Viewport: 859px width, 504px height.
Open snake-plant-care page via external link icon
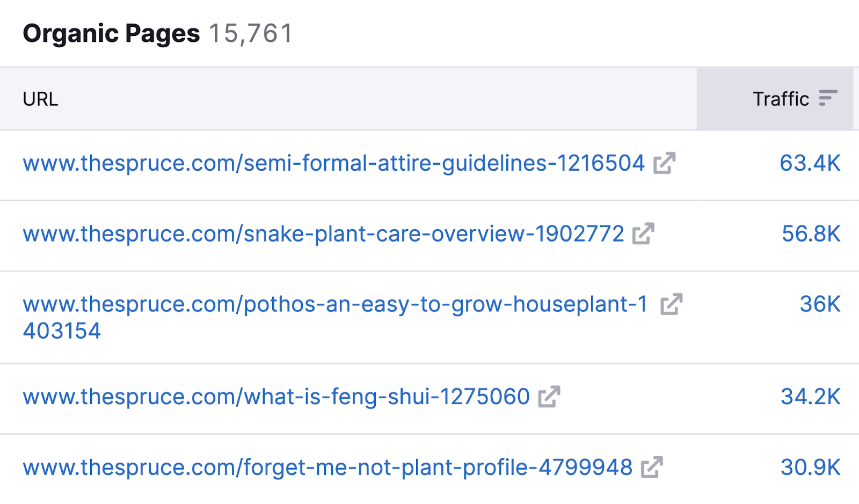[644, 233]
